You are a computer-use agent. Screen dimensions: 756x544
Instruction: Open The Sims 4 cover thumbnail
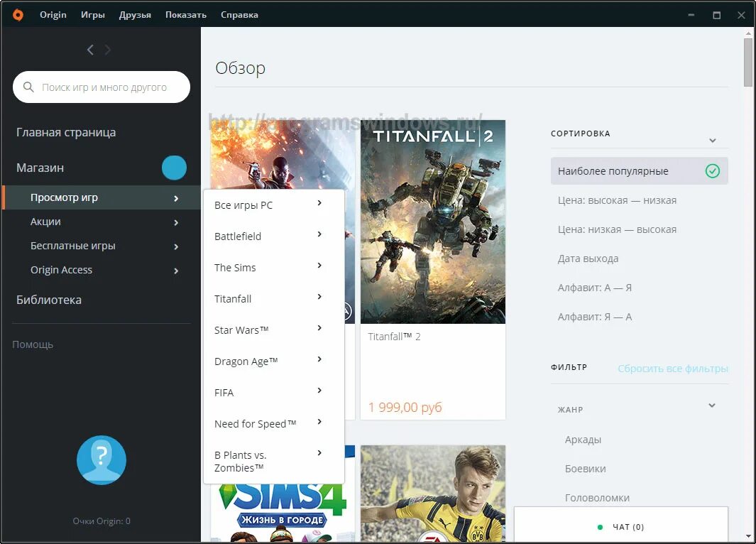tap(283, 513)
